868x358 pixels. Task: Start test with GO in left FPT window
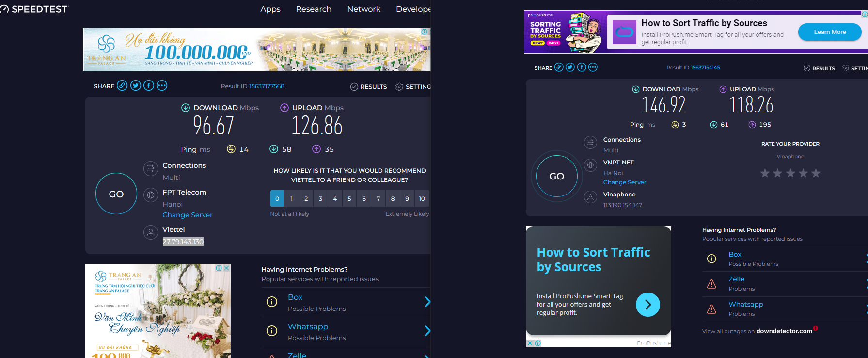pyautogui.click(x=116, y=194)
